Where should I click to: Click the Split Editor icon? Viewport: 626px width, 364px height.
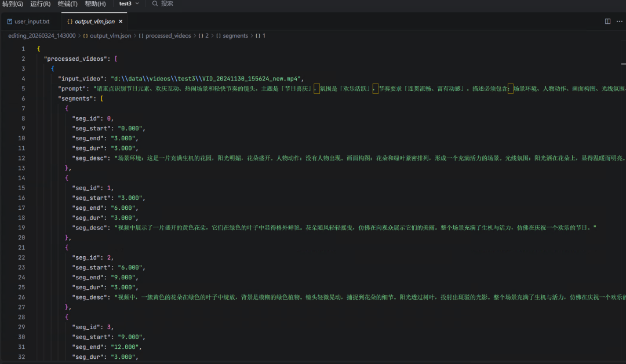[x=607, y=21]
